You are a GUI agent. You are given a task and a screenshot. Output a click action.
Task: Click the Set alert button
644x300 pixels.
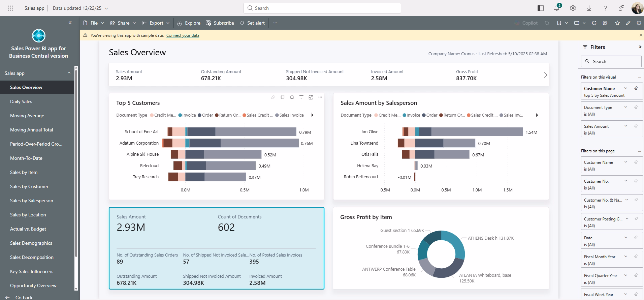[x=252, y=23]
